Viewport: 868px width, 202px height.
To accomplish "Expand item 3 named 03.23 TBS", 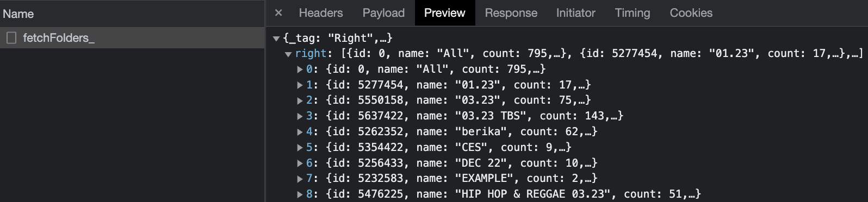I will click(x=300, y=116).
